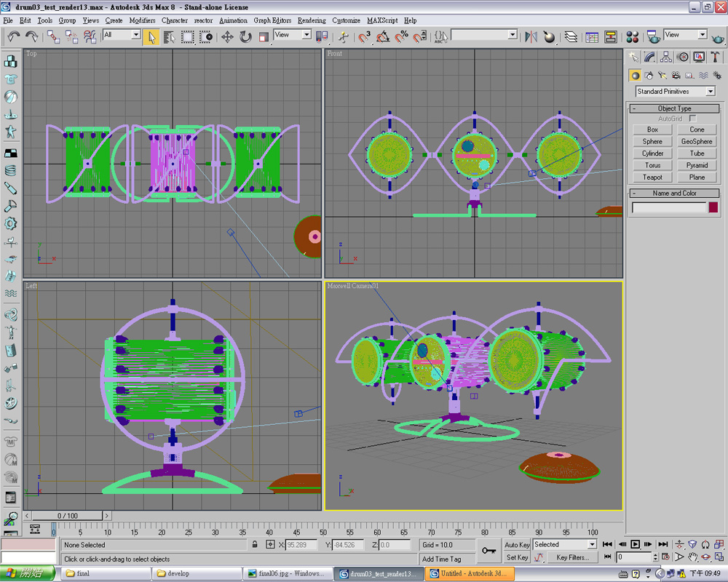
Task: Open the reactor menu
Action: (203, 20)
